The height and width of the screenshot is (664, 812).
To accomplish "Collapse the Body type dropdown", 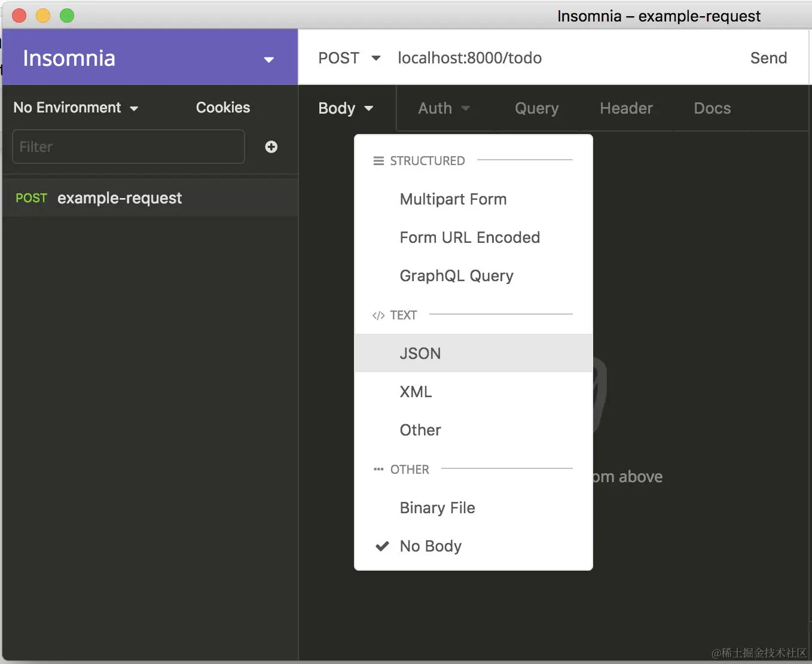I will tap(346, 108).
